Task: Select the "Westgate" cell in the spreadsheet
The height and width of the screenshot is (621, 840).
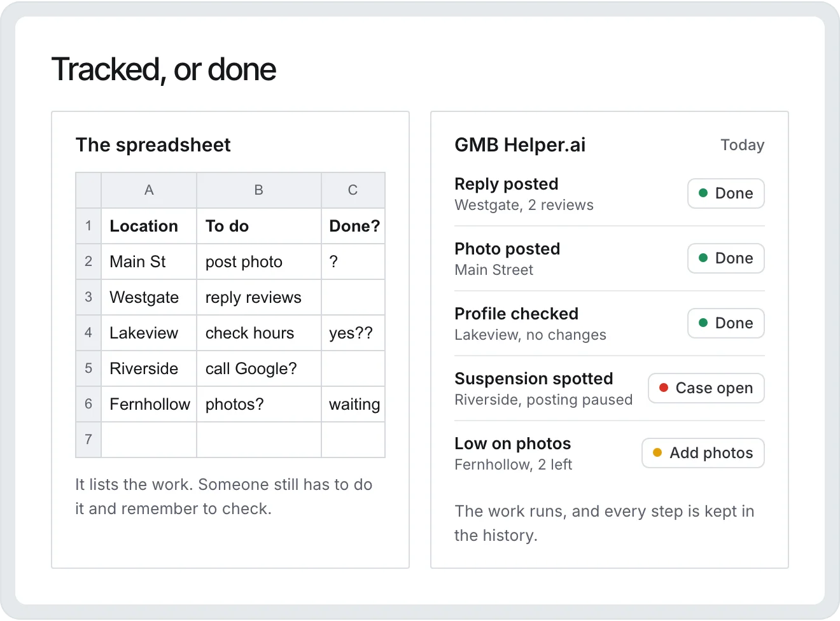Action: [x=149, y=297]
